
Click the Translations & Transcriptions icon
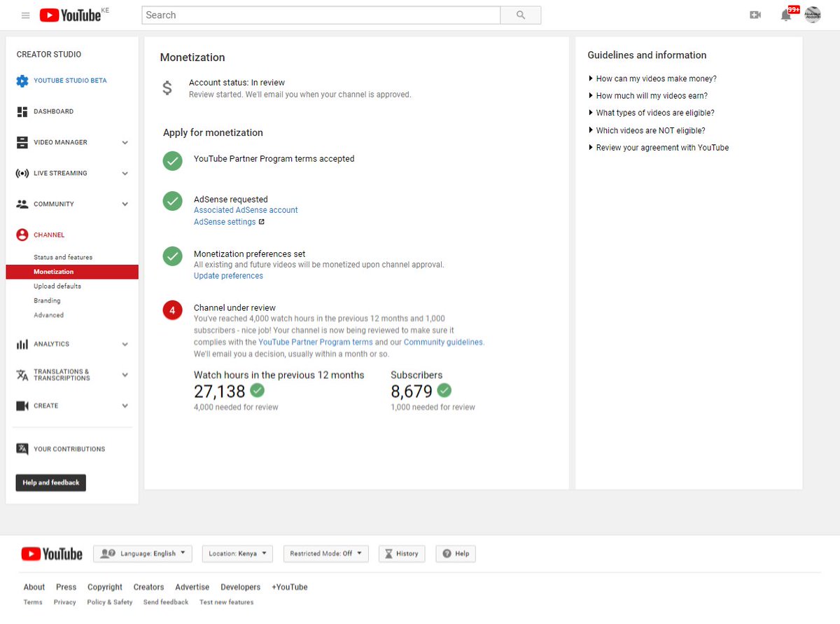(x=22, y=375)
